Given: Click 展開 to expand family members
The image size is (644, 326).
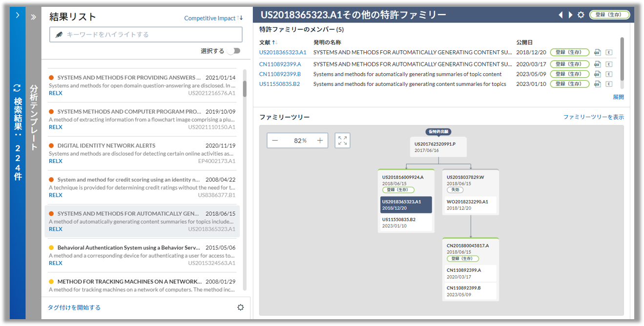Looking at the screenshot, I should 618,97.
